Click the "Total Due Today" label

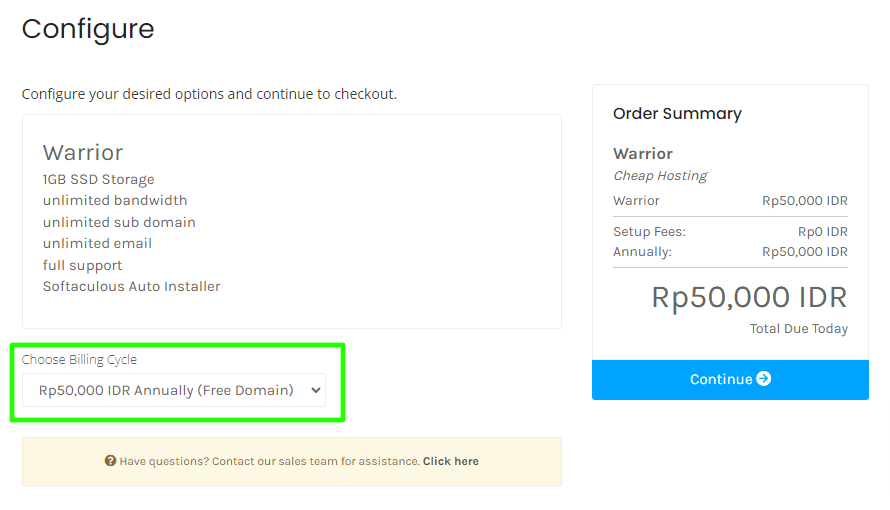point(798,329)
